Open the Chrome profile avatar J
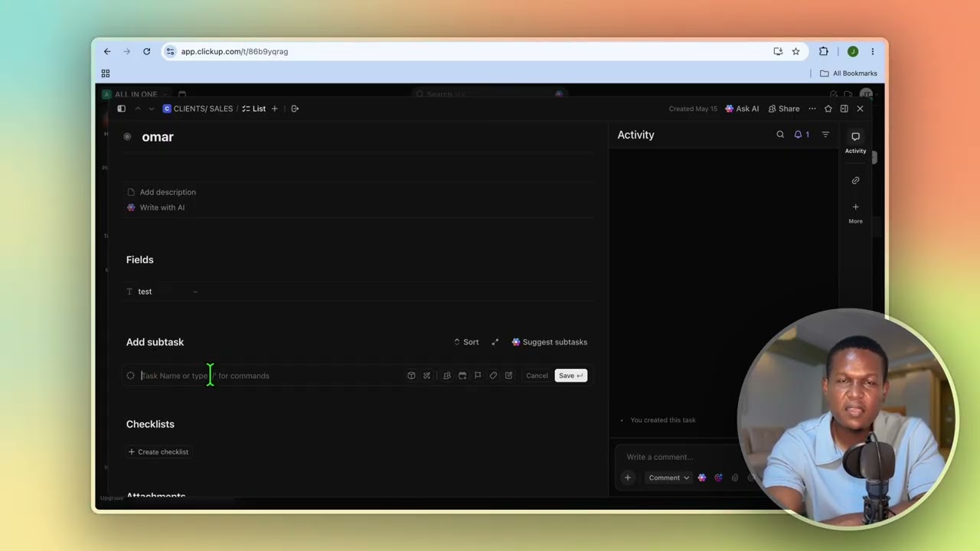This screenshot has width=980, height=551. point(853,51)
